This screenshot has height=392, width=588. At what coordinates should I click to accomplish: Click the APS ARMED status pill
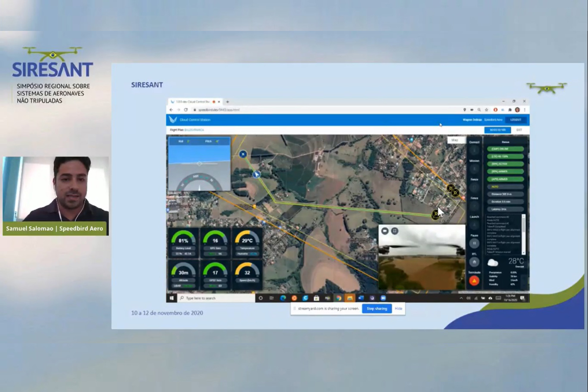pyautogui.click(x=505, y=179)
